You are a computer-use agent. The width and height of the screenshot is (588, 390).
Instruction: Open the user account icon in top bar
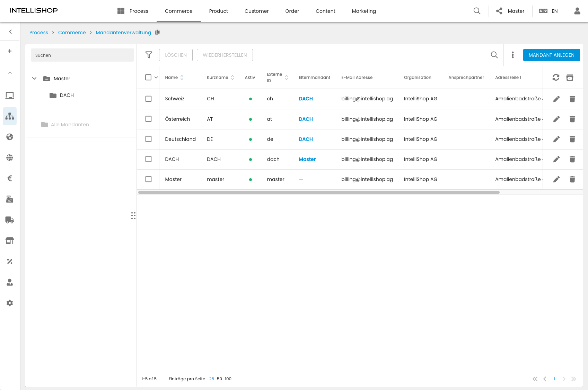click(577, 11)
